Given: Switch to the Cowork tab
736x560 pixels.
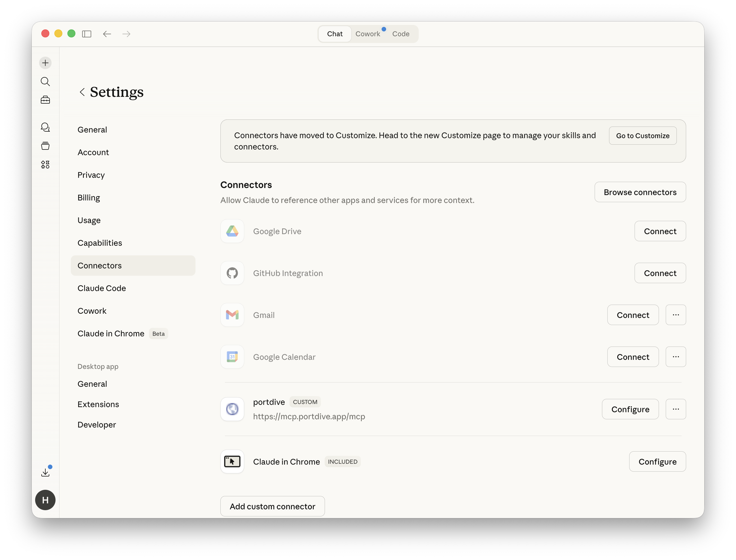Looking at the screenshot, I should [x=367, y=34].
